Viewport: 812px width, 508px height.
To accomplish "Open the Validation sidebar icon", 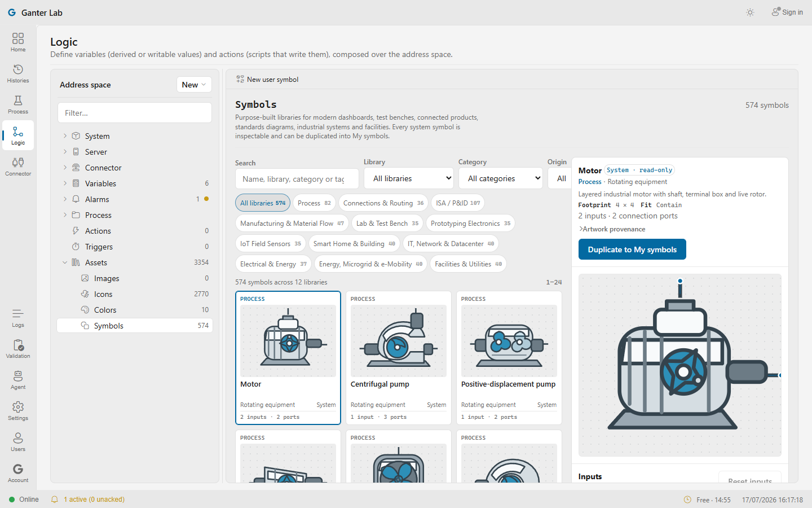I will click(x=18, y=349).
